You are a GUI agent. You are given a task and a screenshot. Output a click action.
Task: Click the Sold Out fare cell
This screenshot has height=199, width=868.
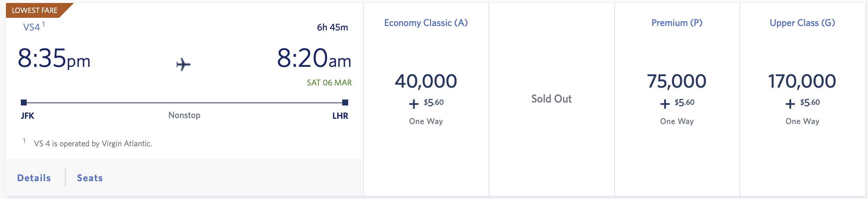click(551, 99)
